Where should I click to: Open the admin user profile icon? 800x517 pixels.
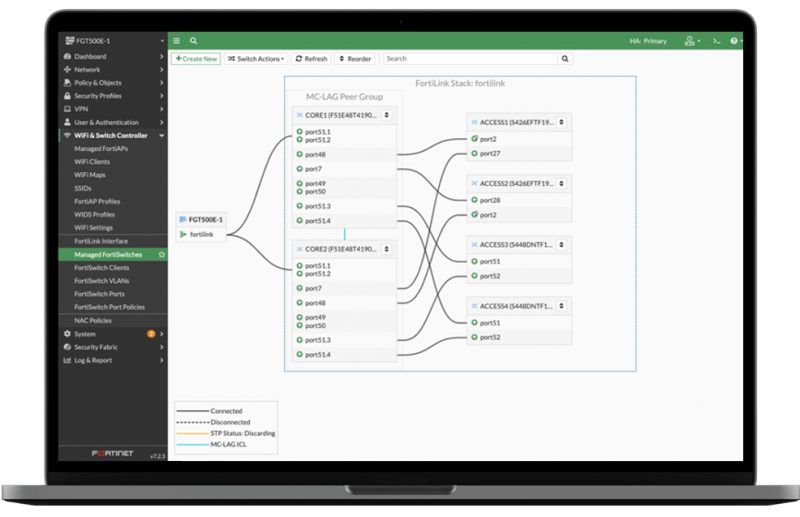[690, 41]
